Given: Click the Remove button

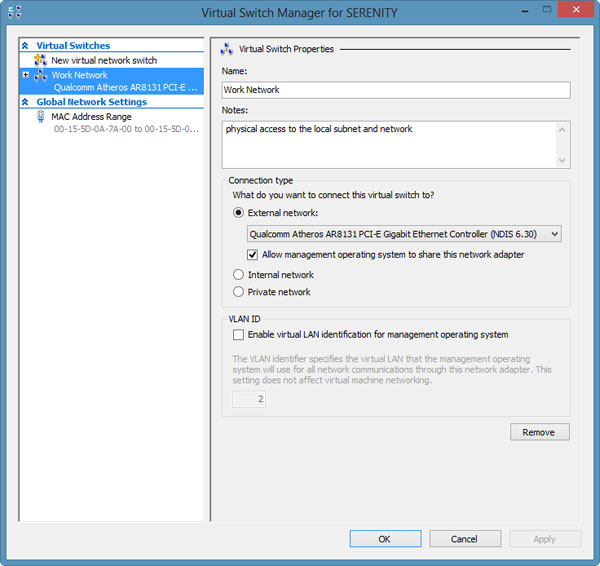Looking at the screenshot, I should (539, 432).
